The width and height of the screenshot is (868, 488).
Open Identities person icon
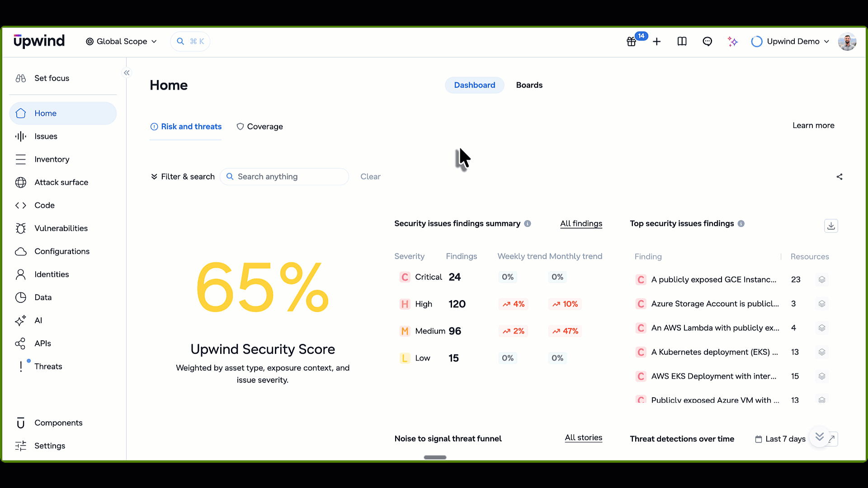click(x=21, y=274)
